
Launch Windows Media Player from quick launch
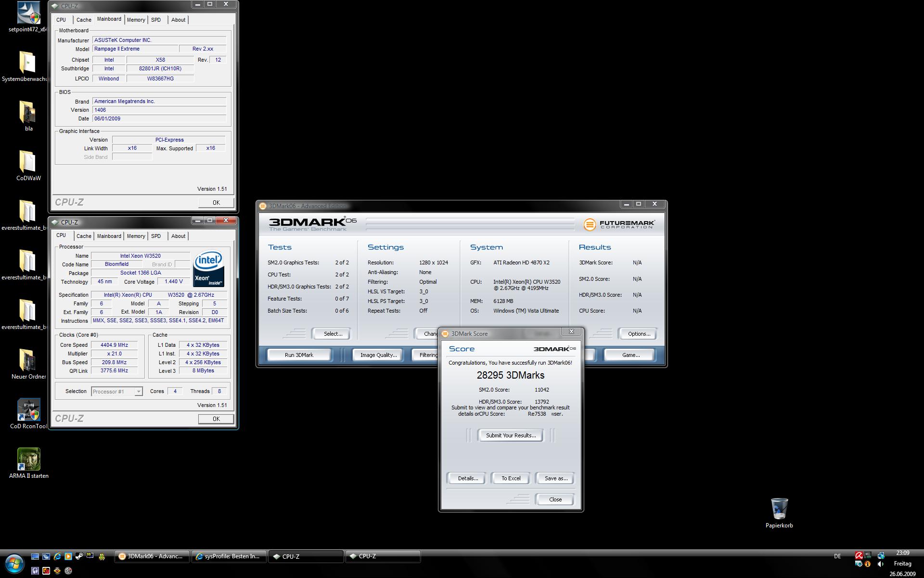point(68,556)
